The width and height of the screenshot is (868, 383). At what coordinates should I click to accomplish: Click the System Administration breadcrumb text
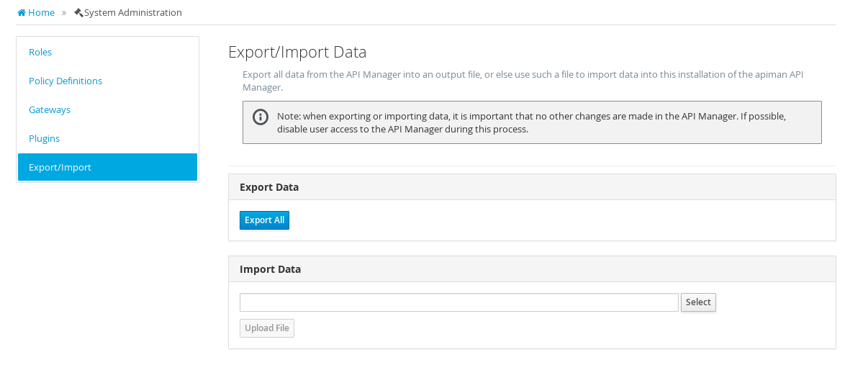pos(133,13)
